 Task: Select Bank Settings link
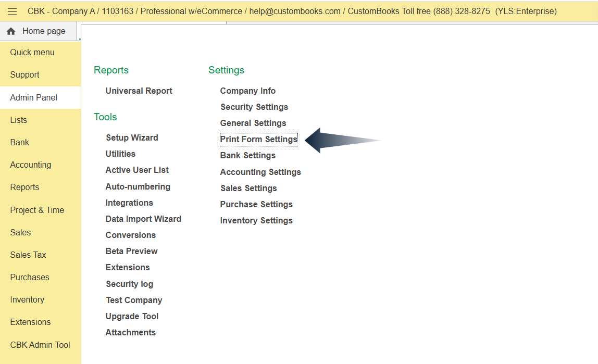[248, 156]
